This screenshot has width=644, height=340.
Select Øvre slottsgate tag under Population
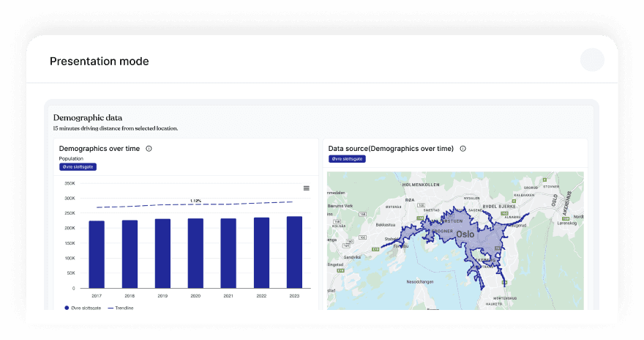click(78, 167)
